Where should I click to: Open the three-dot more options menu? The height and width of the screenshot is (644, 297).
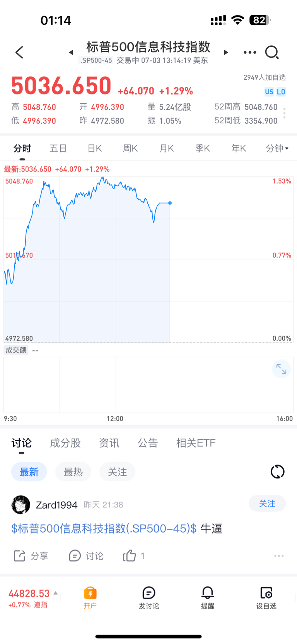250,52
